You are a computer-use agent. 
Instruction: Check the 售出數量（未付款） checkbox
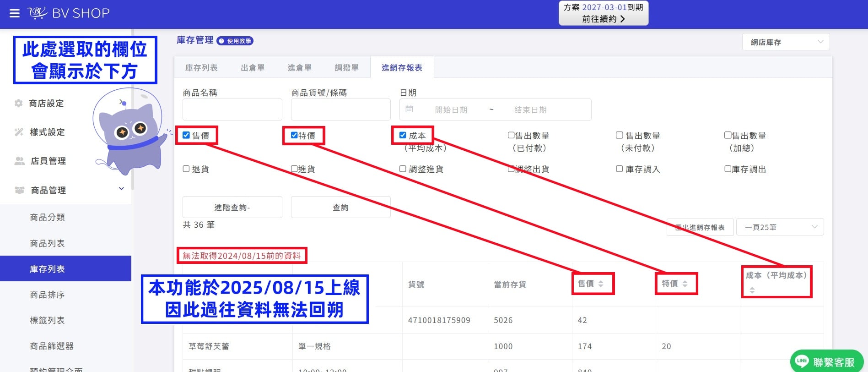point(620,135)
